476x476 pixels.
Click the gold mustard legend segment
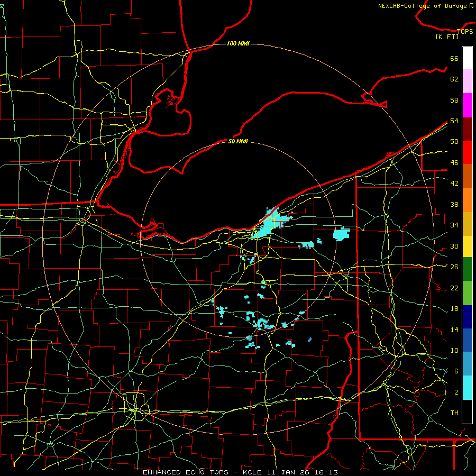[x=467, y=224]
